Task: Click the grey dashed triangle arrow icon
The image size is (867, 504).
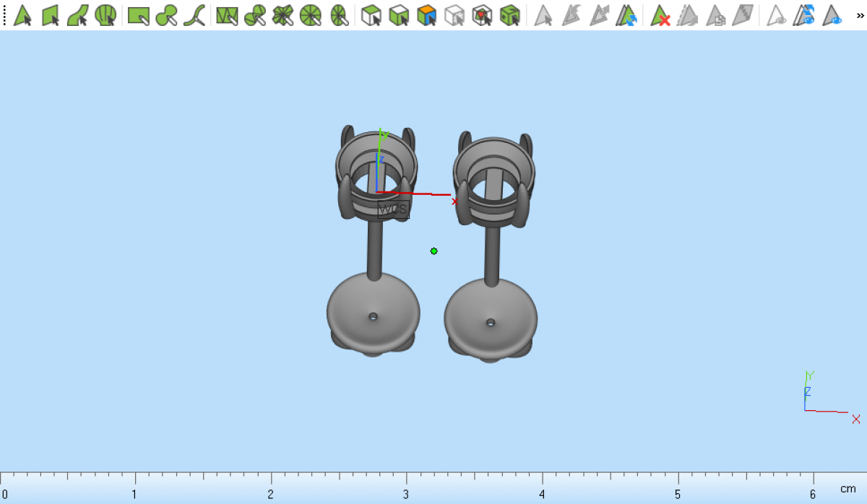Action: (x=687, y=15)
